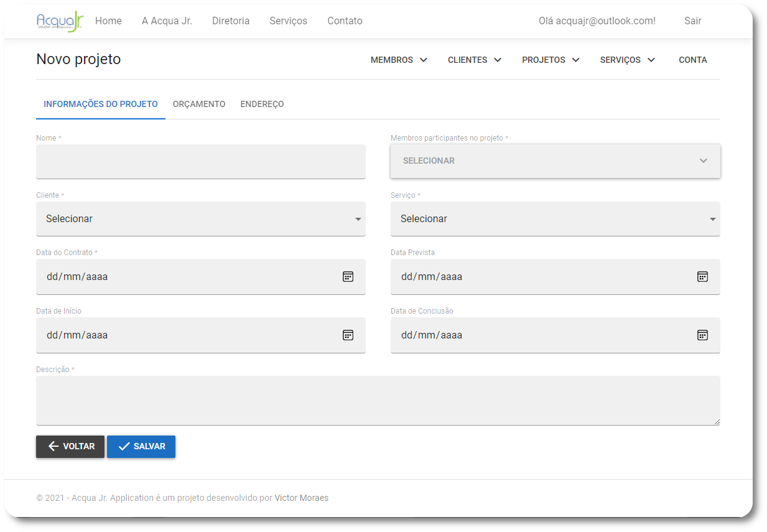Switch to the Endereço tab
767x532 pixels.
coord(262,104)
